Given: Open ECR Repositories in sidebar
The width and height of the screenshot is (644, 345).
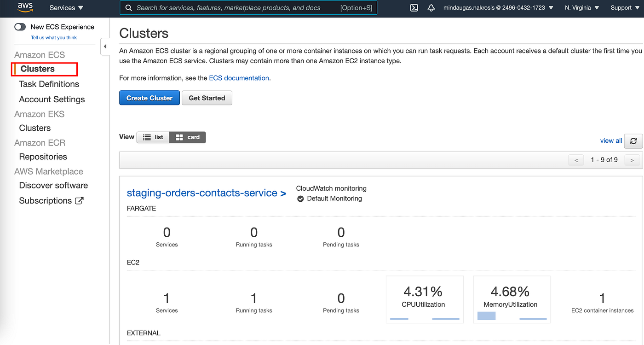Looking at the screenshot, I should (x=43, y=157).
